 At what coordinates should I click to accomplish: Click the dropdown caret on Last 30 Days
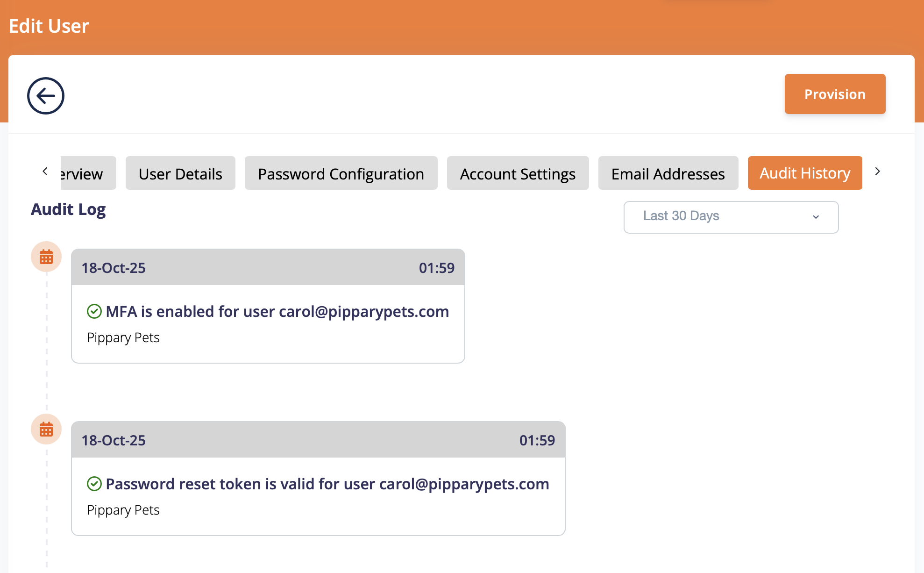[x=816, y=217]
